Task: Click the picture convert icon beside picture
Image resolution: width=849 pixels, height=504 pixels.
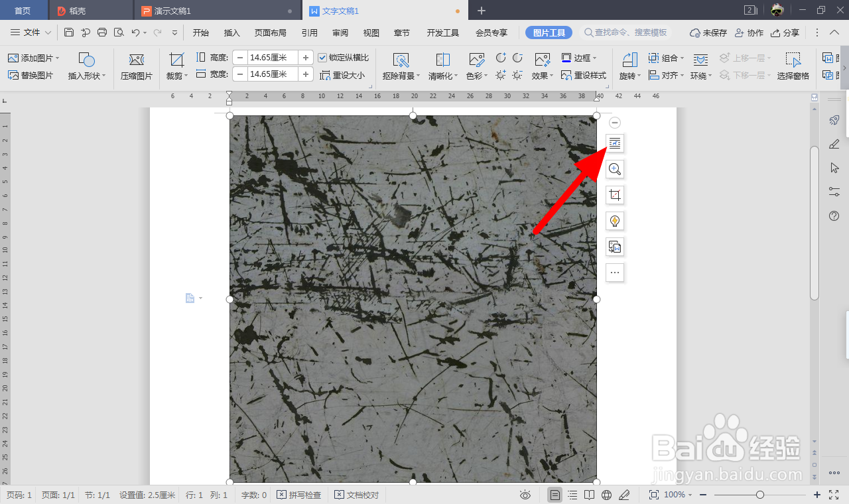Action: click(x=615, y=247)
